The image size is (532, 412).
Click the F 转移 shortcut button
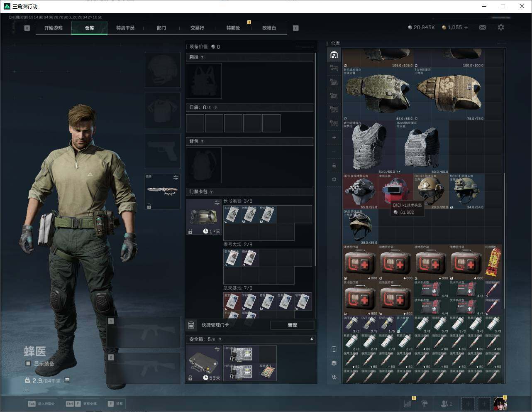click(x=115, y=403)
